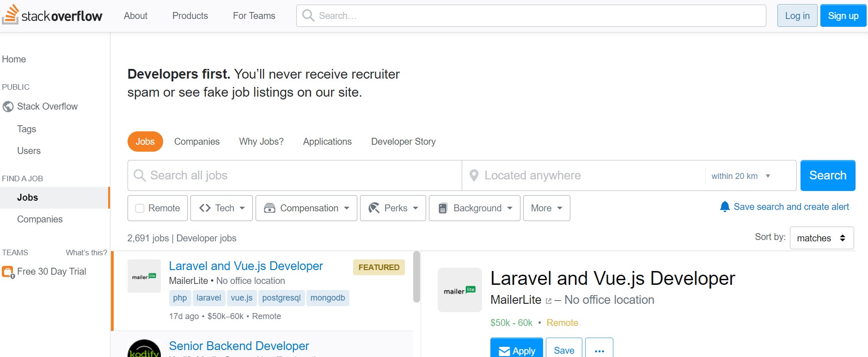Click MailerLite logo in job detail panel

pos(460,290)
